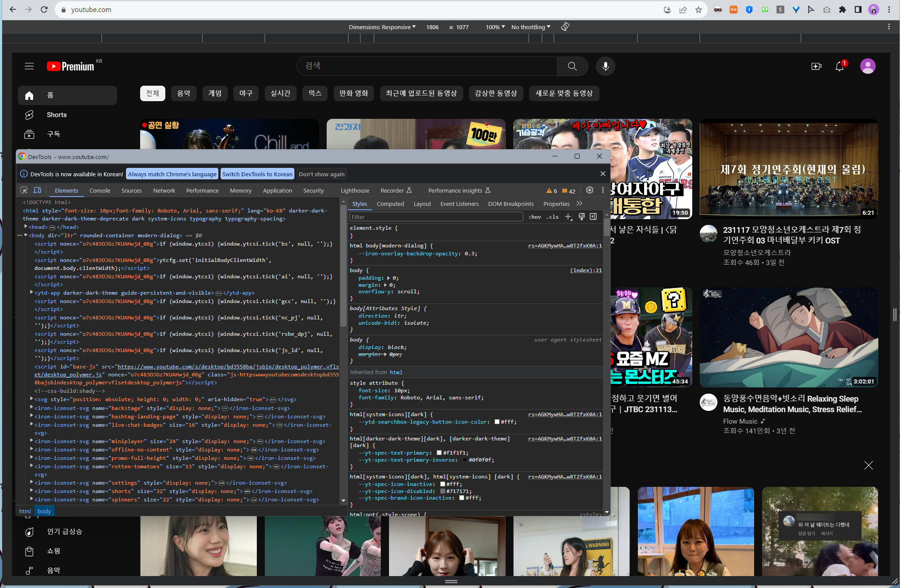Click new style rule plus icon
Image resolution: width=900 pixels, height=588 pixels.
(568, 217)
